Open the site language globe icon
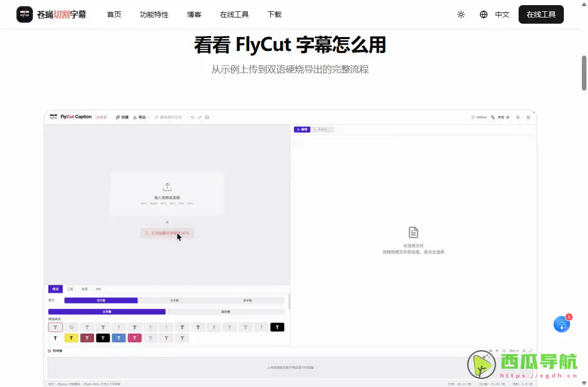The width and height of the screenshot is (588, 387). click(x=483, y=14)
